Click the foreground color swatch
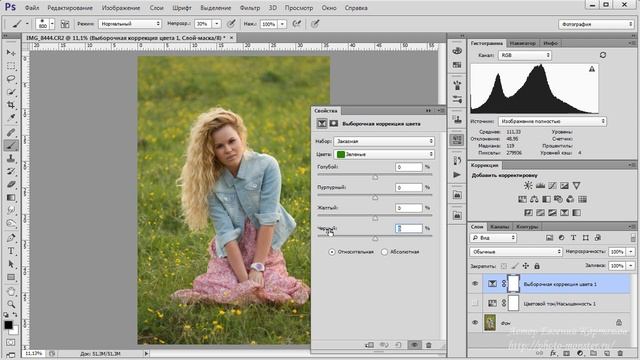 point(8,325)
